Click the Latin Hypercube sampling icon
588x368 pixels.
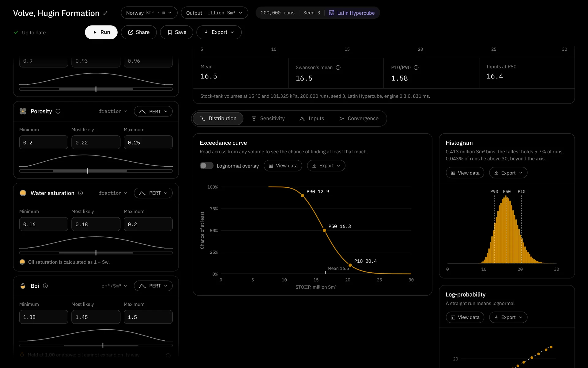(x=331, y=13)
